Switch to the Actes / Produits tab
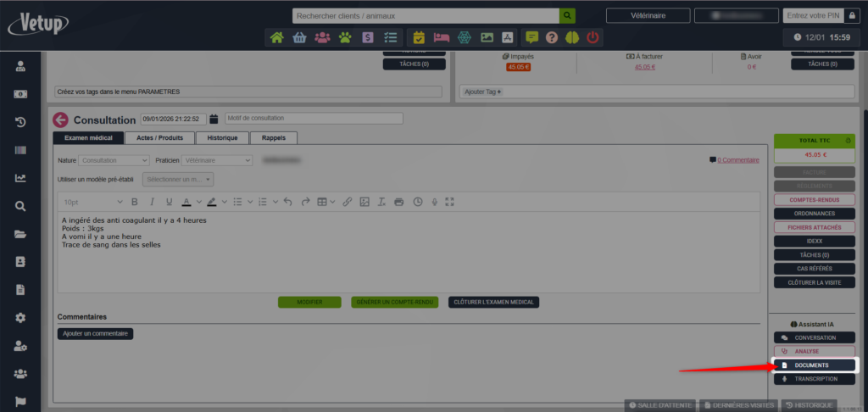This screenshot has width=868, height=412. (159, 137)
